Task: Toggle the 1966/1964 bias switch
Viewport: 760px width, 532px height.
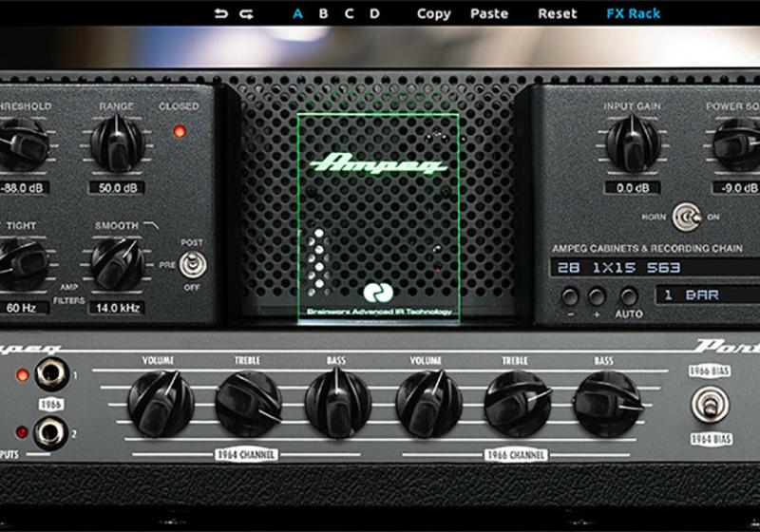Action: pos(710,405)
